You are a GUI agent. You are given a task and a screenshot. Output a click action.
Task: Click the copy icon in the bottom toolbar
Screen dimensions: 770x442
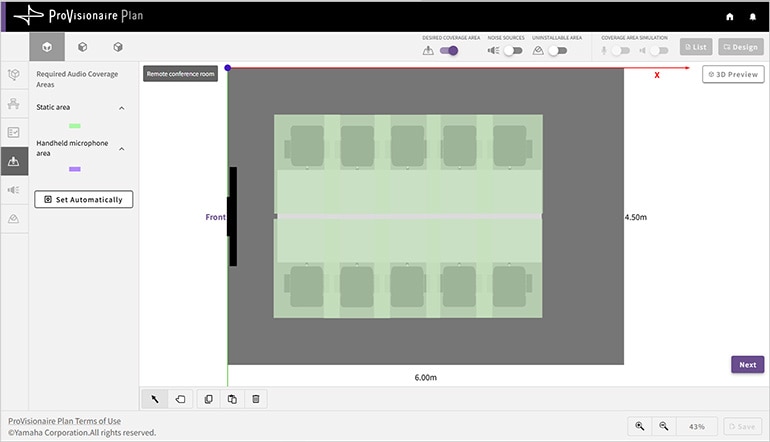(x=209, y=399)
